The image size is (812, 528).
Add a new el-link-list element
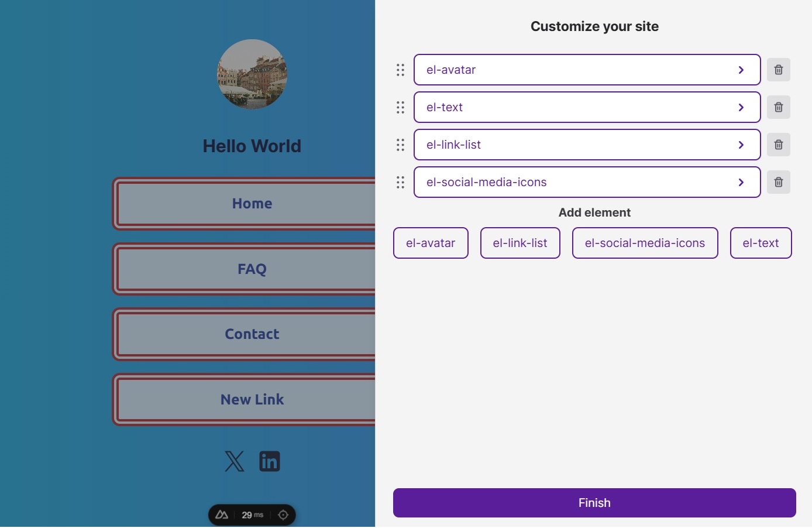[x=520, y=243]
